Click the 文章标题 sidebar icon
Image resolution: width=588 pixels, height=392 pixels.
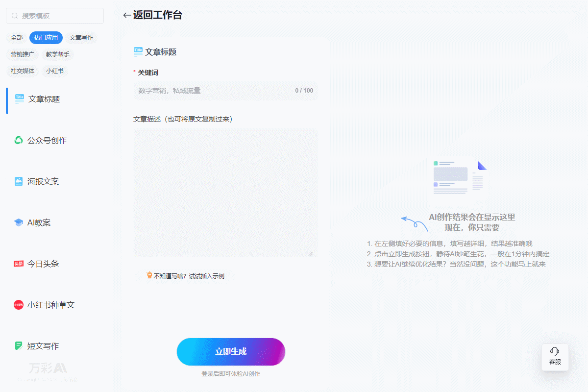pos(19,99)
